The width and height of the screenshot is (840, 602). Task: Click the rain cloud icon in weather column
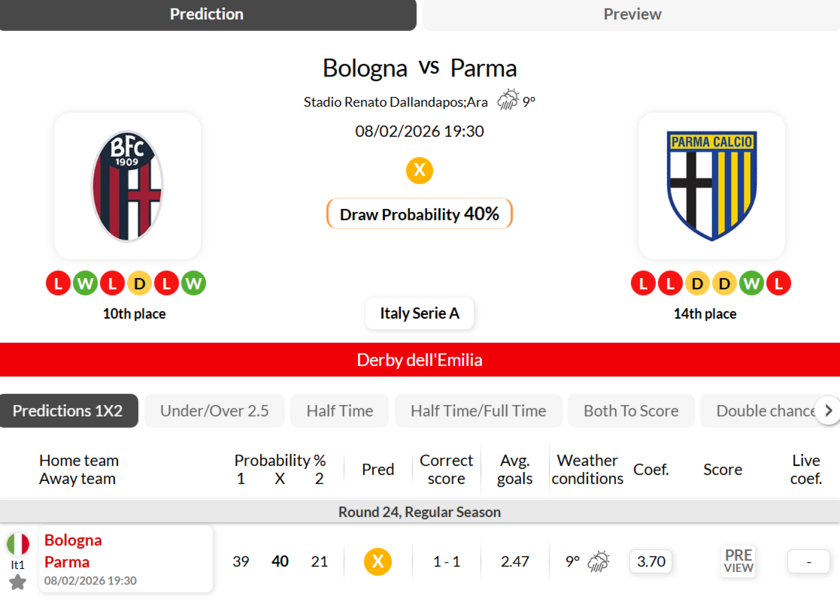599,561
